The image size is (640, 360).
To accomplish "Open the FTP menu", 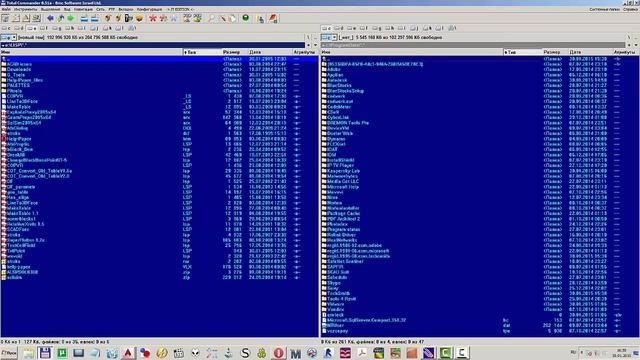I will point(111,9).
